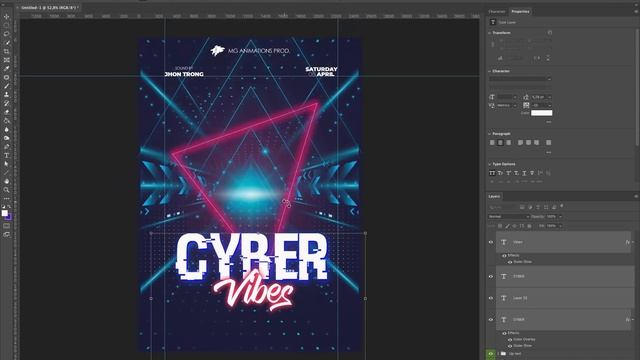Select the Crop tool
The width and height of the screenshot is (640, 360).
7,51
